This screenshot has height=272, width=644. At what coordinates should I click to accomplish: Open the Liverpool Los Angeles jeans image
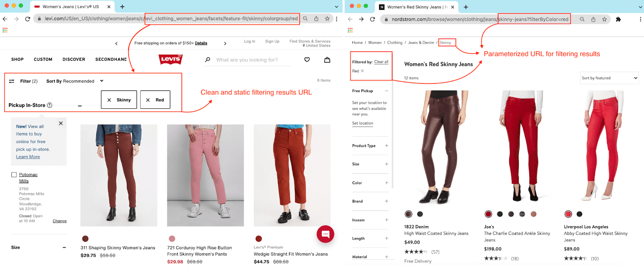(x=602, y=145)
